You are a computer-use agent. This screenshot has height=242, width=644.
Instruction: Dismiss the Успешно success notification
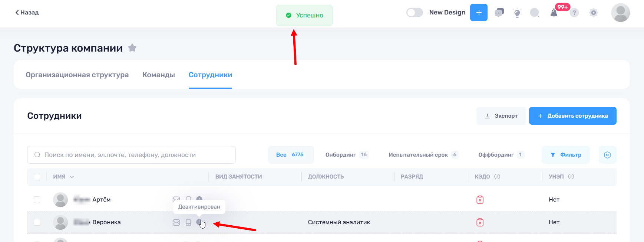[x=304, y=15]
